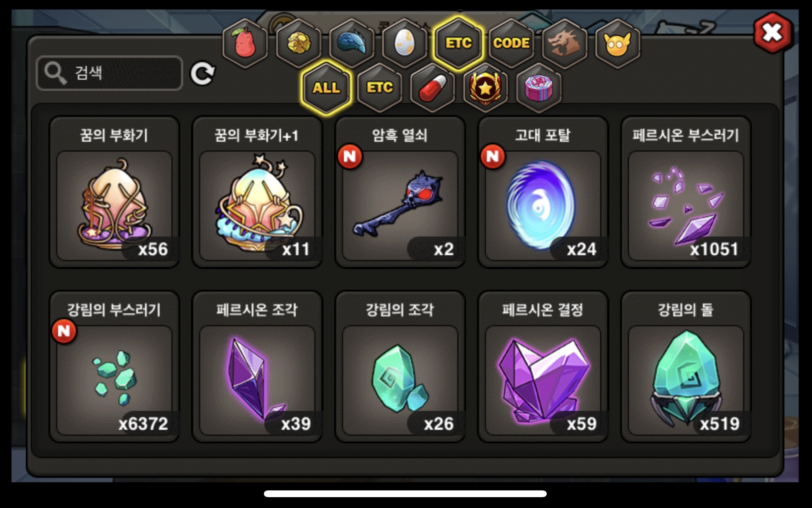The width and height of the screenshot is (812, 508).
Task: Filter by purple gift box icon
Action: coord(539,88)
